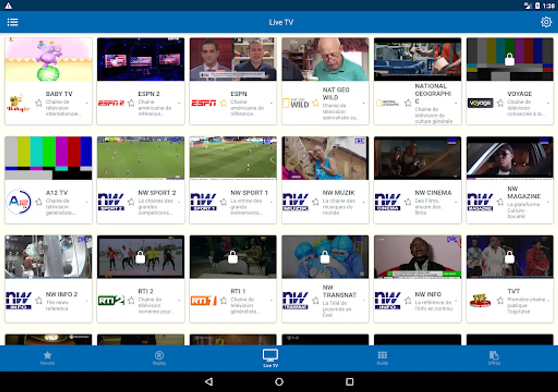The image size is (558, 392).
Task: Tap the Baby TV channel logo
Action: 19,103
